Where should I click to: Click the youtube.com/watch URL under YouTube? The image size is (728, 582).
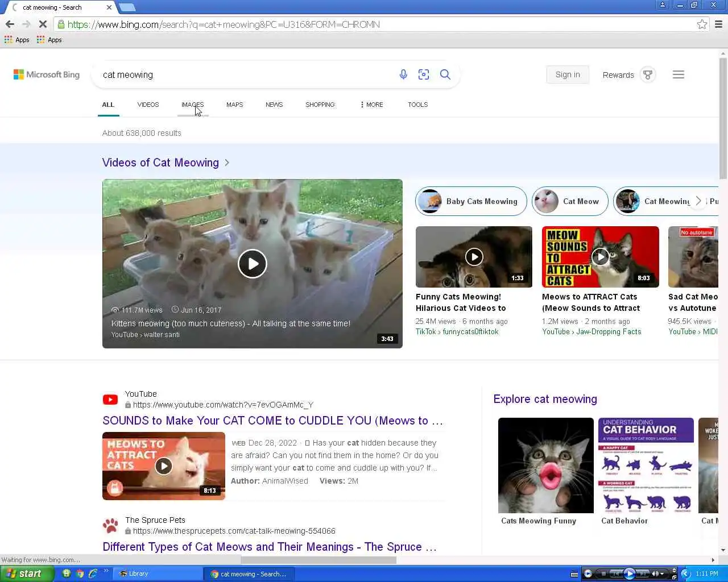(x=223, y=405)
